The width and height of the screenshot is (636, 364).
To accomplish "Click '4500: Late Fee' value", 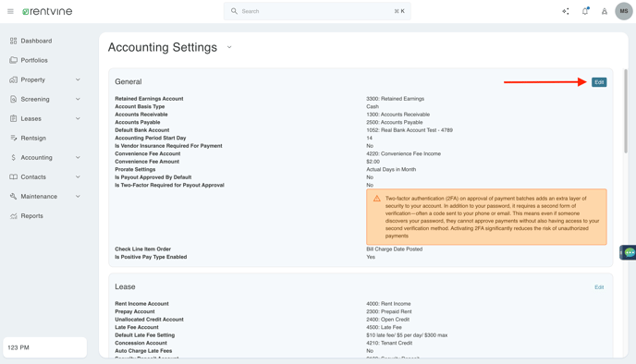I will pyautogui.click(x=384, y=327).
